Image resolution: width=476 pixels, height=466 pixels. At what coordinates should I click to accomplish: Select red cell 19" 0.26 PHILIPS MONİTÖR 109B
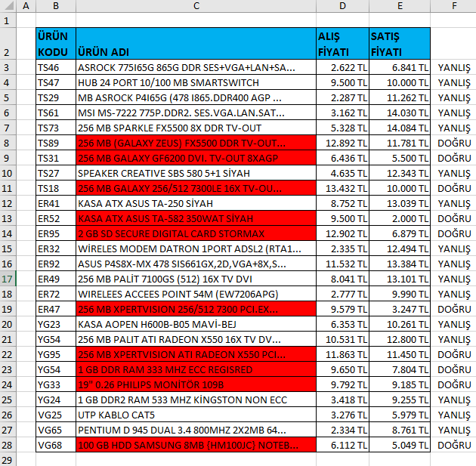pyautogui.click(x=196, y=384)
